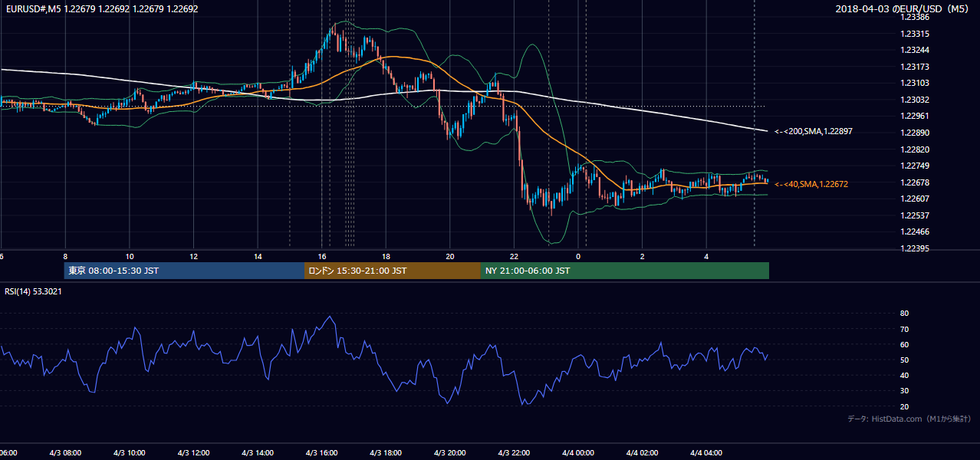
Task: Click price axis value 1.23244
Action: (916, 50)
